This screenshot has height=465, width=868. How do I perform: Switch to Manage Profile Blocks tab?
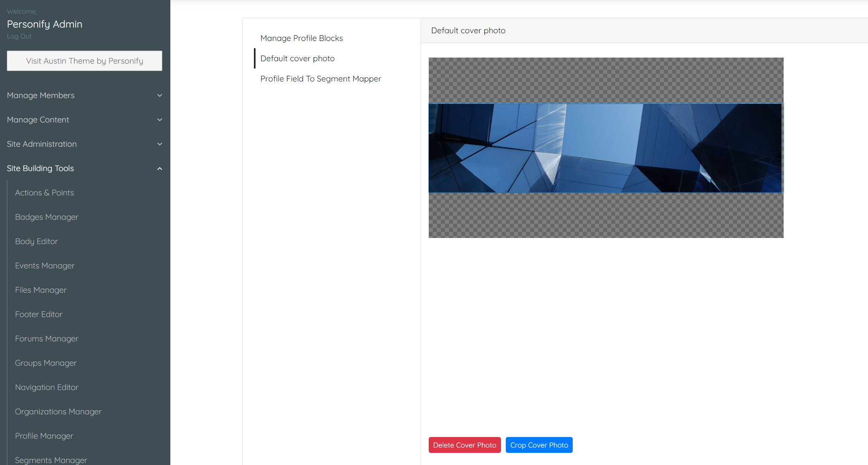[x=302, y=38]
